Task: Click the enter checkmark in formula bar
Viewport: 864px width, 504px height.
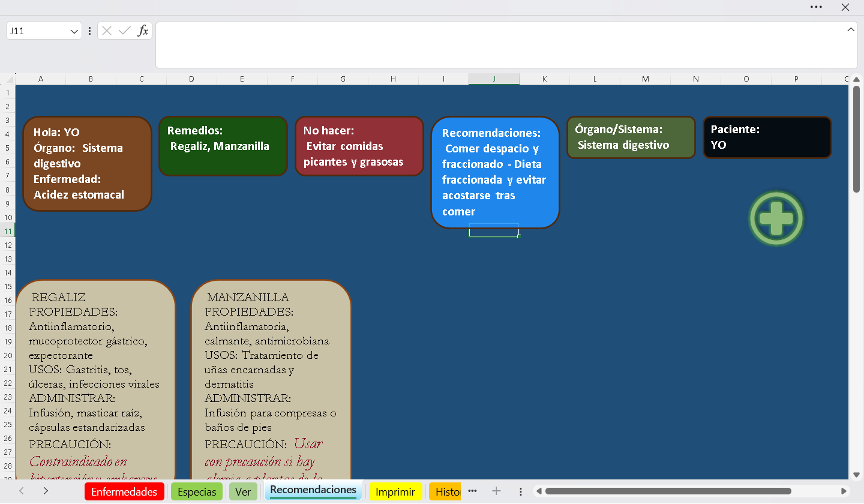Action: click(125, 31)
